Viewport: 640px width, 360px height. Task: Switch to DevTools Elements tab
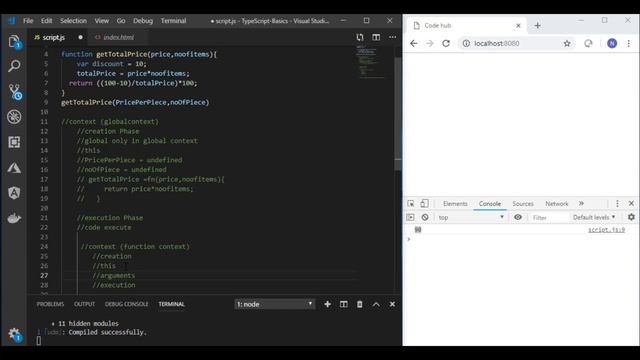(x=455, y=203)
